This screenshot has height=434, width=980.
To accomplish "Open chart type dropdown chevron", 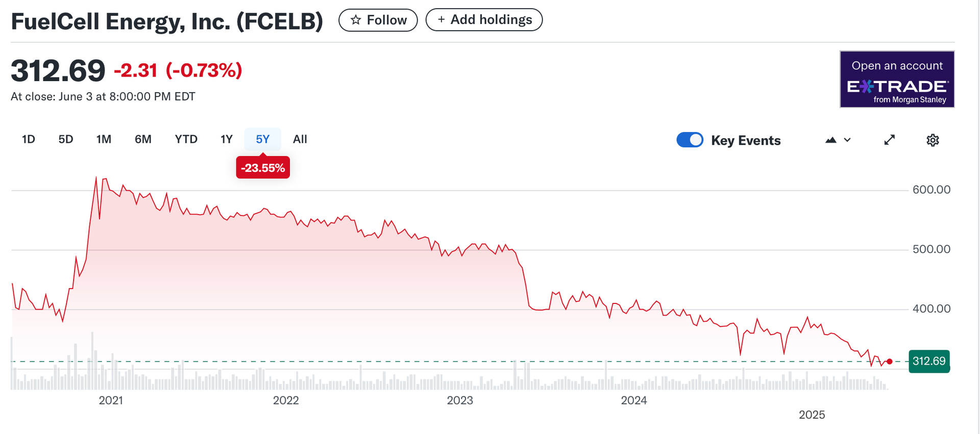I will pyautogui.click(x=847, y=140).
